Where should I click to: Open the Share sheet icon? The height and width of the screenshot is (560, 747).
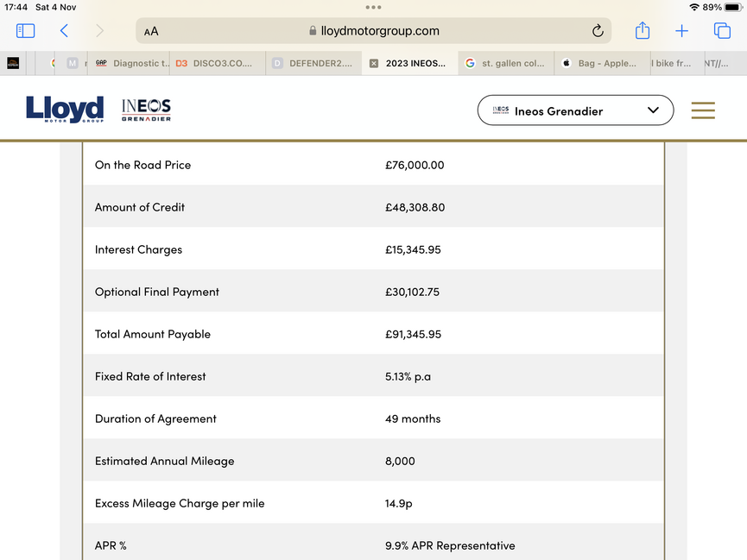point(643,30)
